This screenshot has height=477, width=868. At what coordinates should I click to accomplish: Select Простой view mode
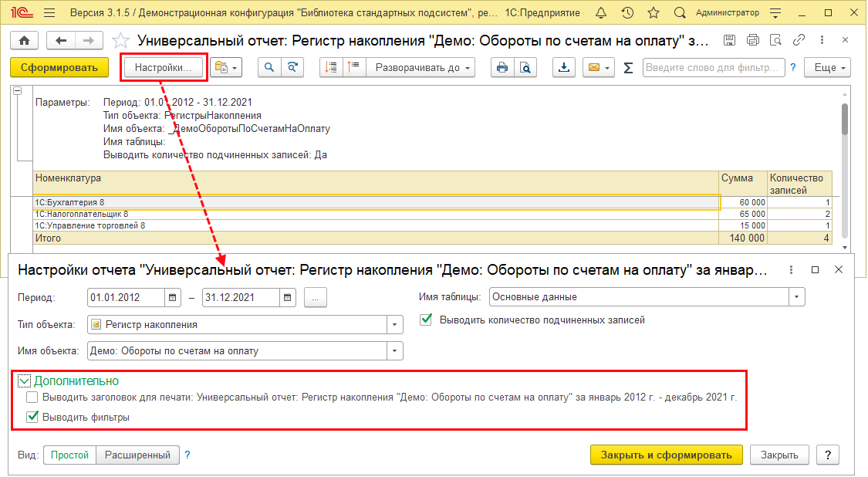[69, 455]
